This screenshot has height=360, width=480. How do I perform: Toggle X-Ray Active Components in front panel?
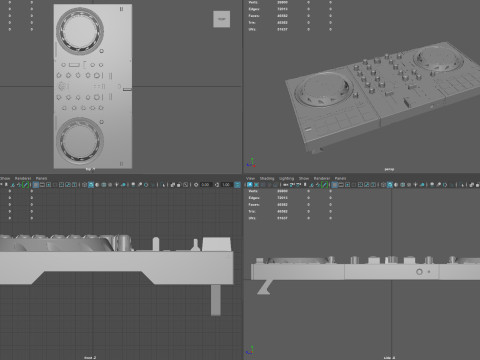[179, 185]
